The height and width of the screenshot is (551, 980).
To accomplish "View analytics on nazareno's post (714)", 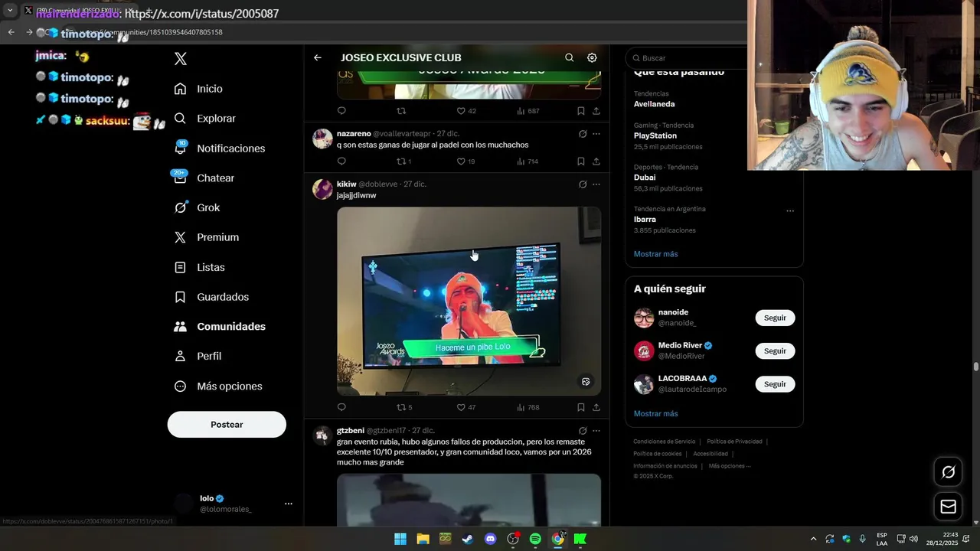I will (528, 161).
